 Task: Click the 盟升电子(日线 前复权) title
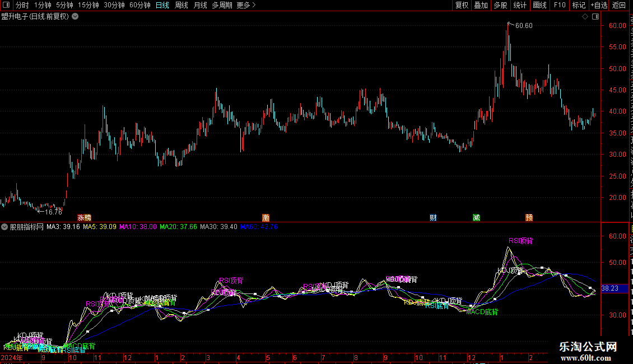coord(35,17)
